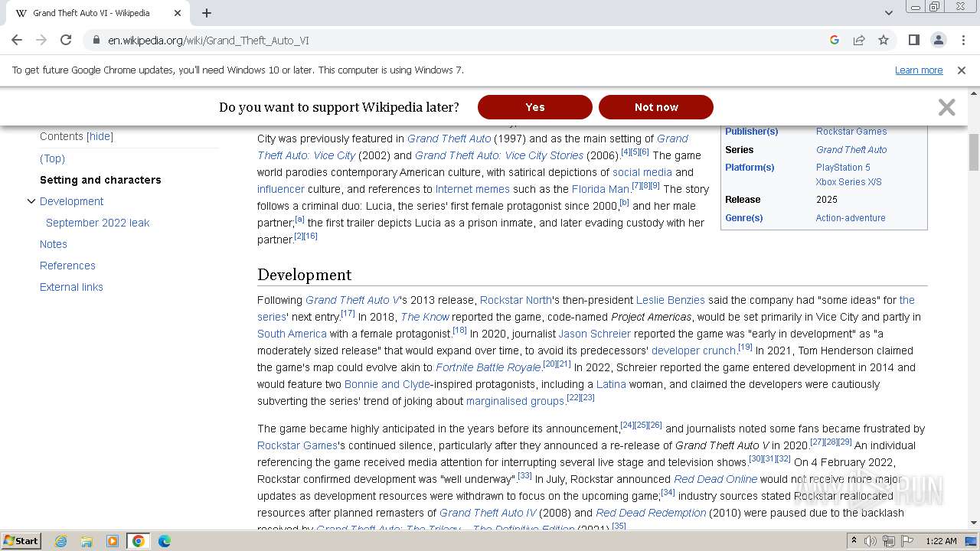Open Genre(s) infobox label link

tap(744, 218)
